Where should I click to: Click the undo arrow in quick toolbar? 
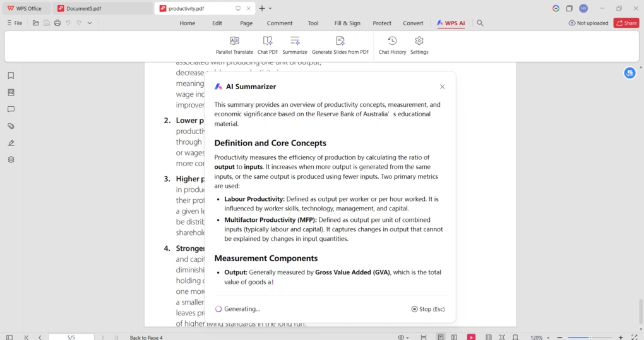click(x=68, y=23)
